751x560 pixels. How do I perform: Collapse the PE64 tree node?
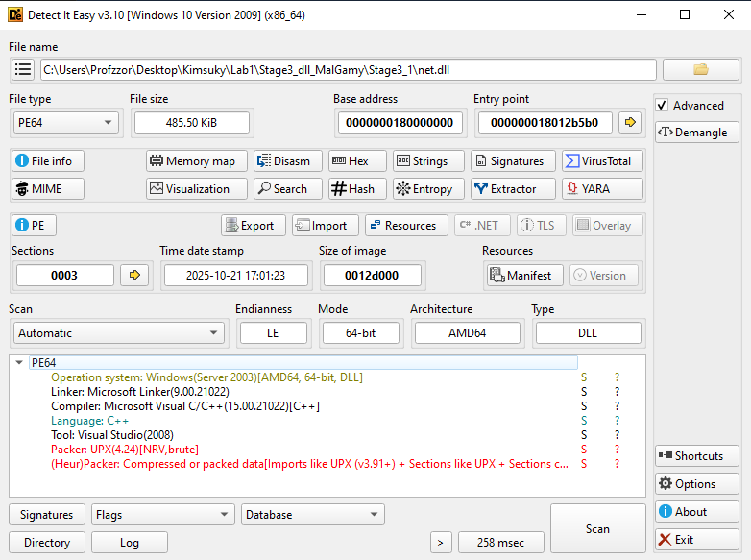click(19, 363)
